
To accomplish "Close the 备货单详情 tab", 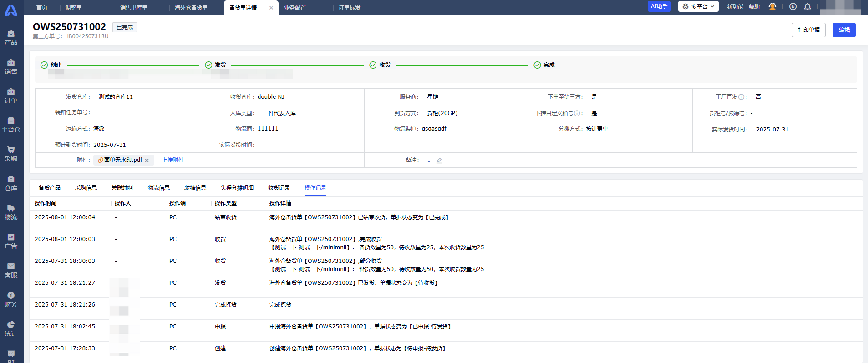I will click(271, 8).
